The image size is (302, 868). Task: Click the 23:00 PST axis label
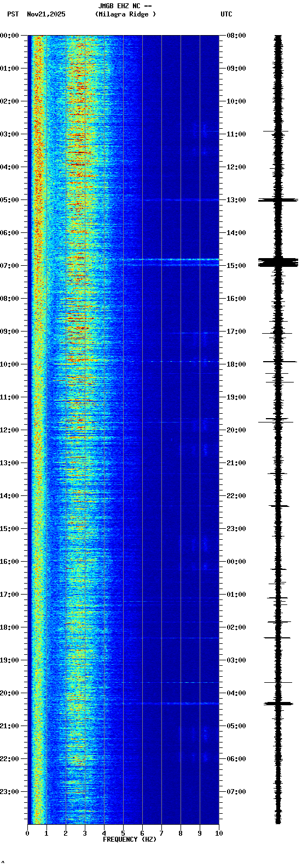[x=10, y=792]
